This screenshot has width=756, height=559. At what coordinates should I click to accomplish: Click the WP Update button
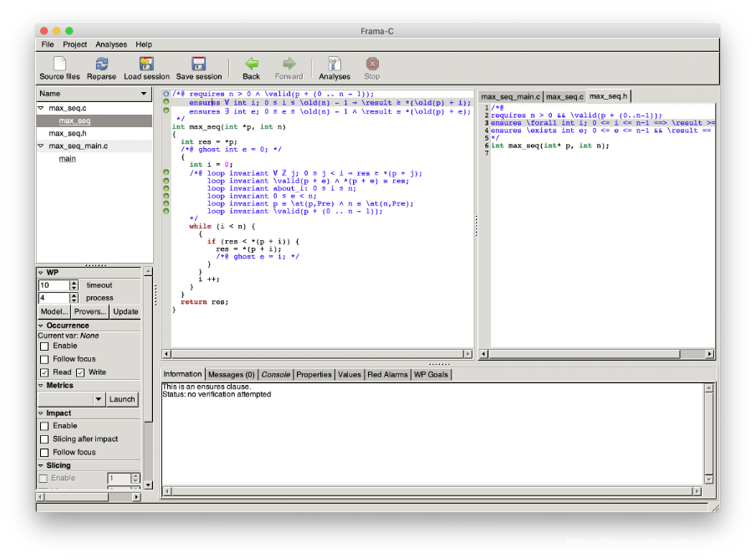pyautogui.click(x=125, y=311)
